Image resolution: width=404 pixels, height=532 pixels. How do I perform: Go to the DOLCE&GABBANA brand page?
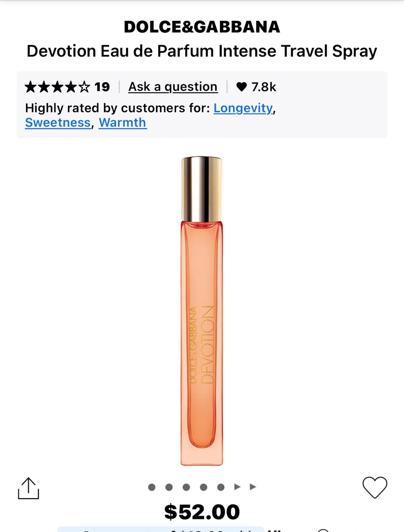click(x=202, y=27)
